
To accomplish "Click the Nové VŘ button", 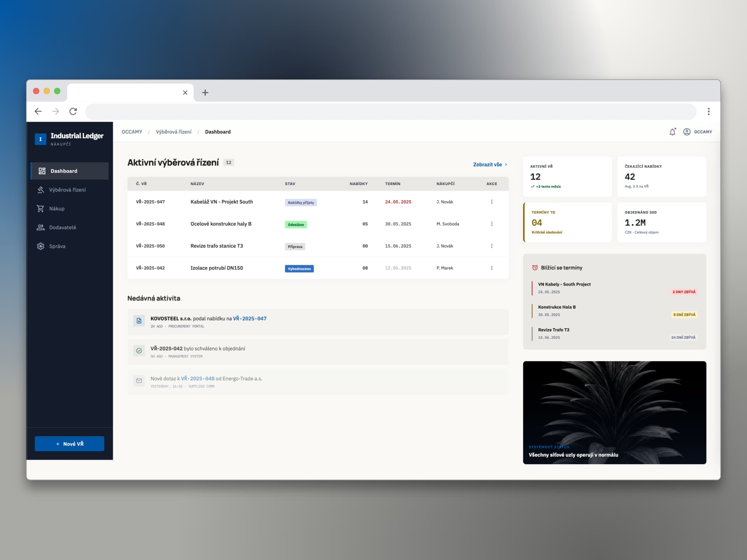I will (69, 443).
